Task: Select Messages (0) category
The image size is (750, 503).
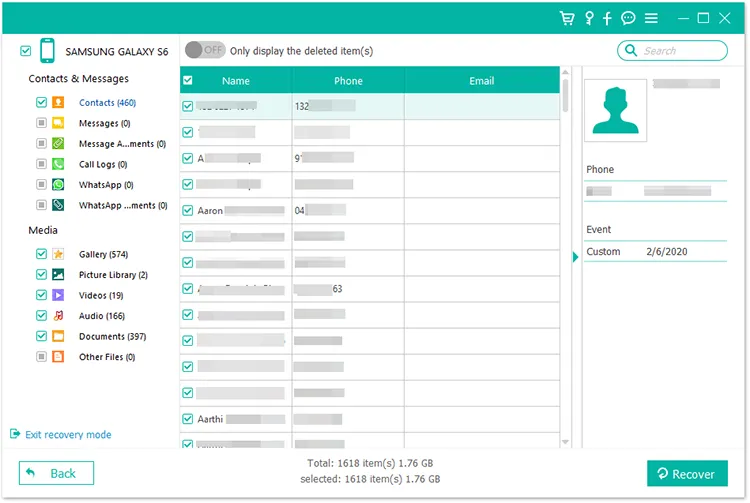Action: (x=104, y=123)
